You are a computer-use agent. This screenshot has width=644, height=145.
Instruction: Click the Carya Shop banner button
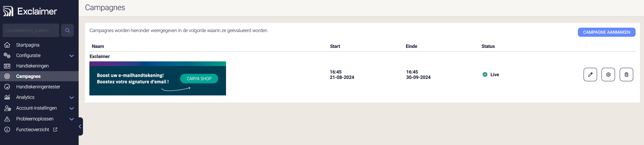point(199,79)
